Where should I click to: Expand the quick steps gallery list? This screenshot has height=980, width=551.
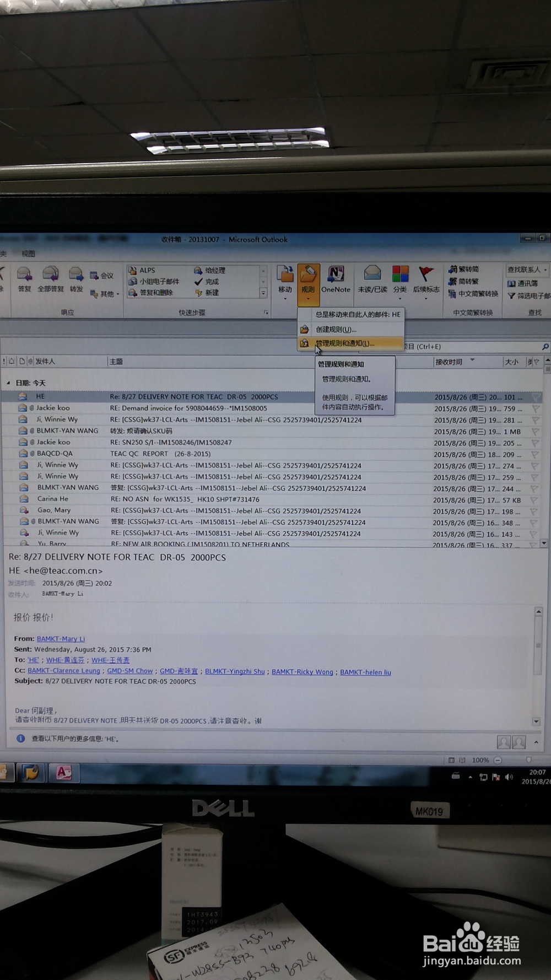tap(263, 293)
